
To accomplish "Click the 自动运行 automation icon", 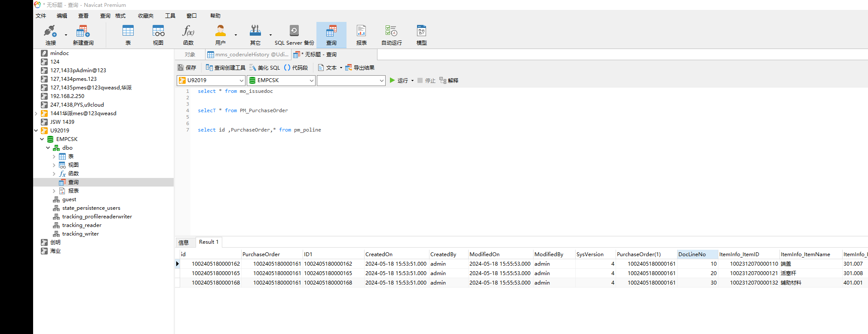I will tap(391, 35).
